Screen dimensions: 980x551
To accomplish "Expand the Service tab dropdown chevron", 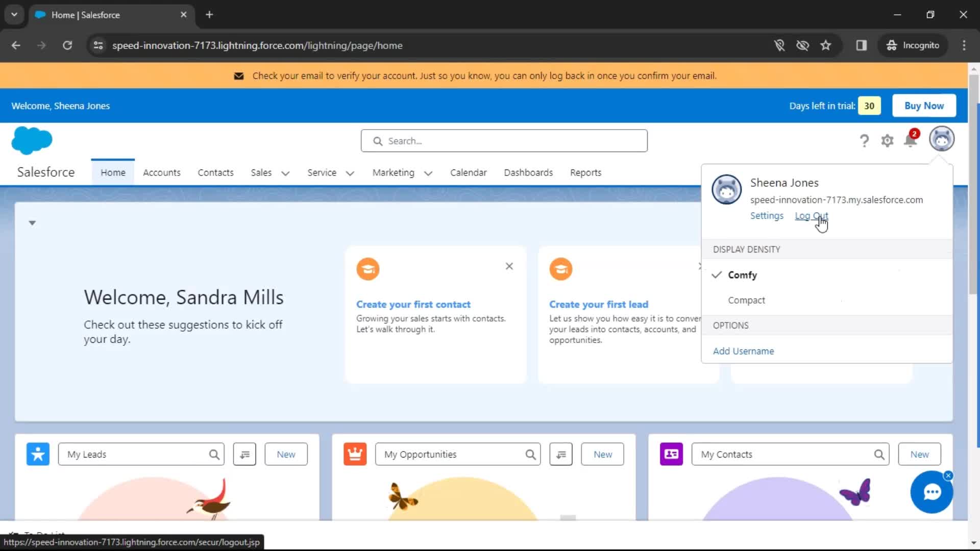I will (x=350, y=173).
